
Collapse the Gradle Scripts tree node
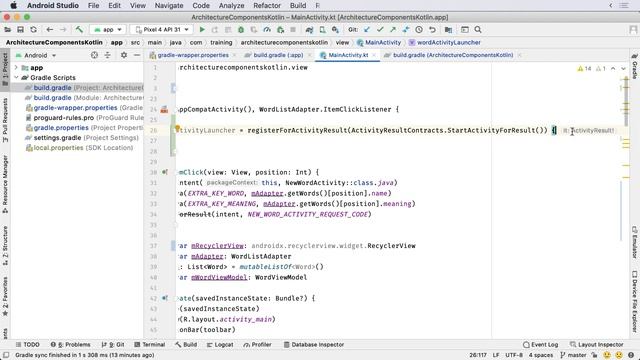tap(16, 78)
